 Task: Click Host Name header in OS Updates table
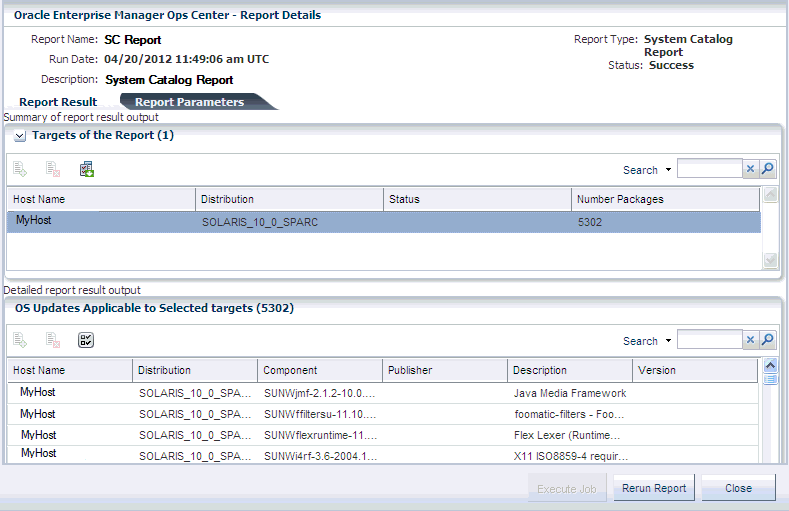coord(70,370)
